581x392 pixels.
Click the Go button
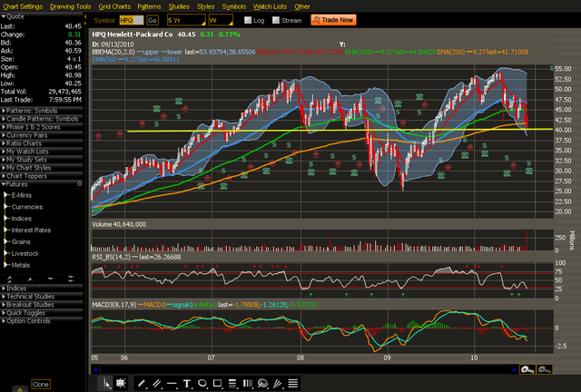(x=153, y=20)
